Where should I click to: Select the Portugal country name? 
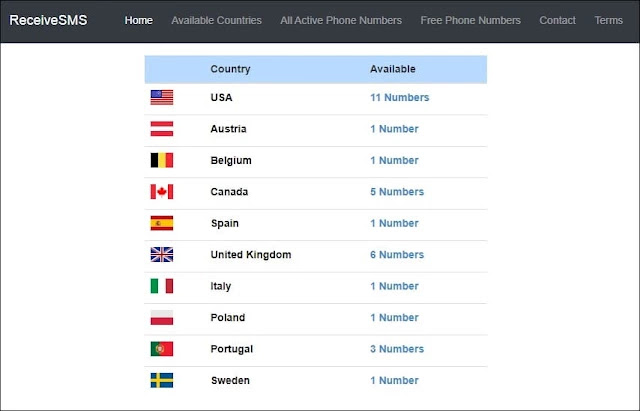[x=231, y=349]
